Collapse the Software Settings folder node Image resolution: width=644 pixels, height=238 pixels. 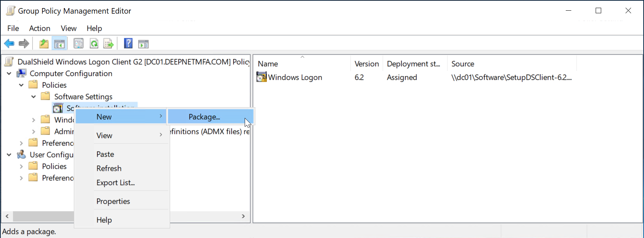point(34,97)
